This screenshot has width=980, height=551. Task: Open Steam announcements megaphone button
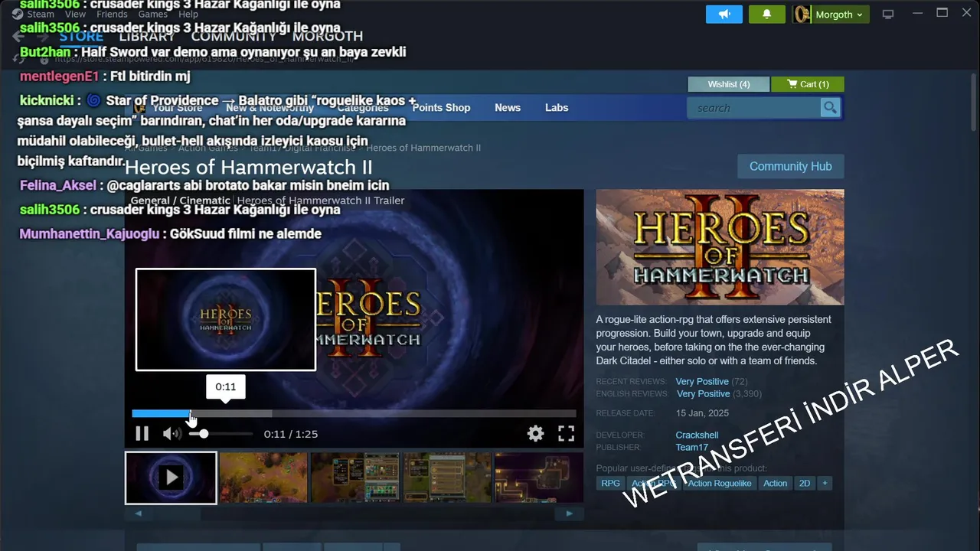coord(724,15)
